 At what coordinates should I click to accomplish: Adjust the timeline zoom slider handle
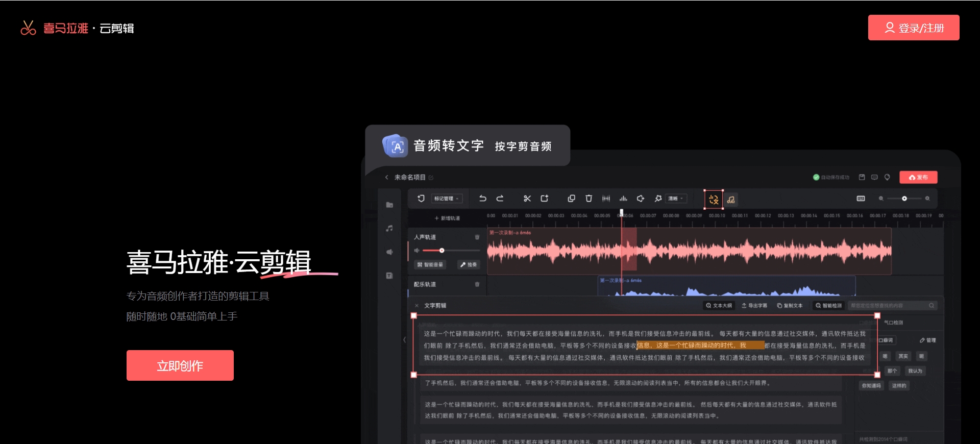coord(904,199)
